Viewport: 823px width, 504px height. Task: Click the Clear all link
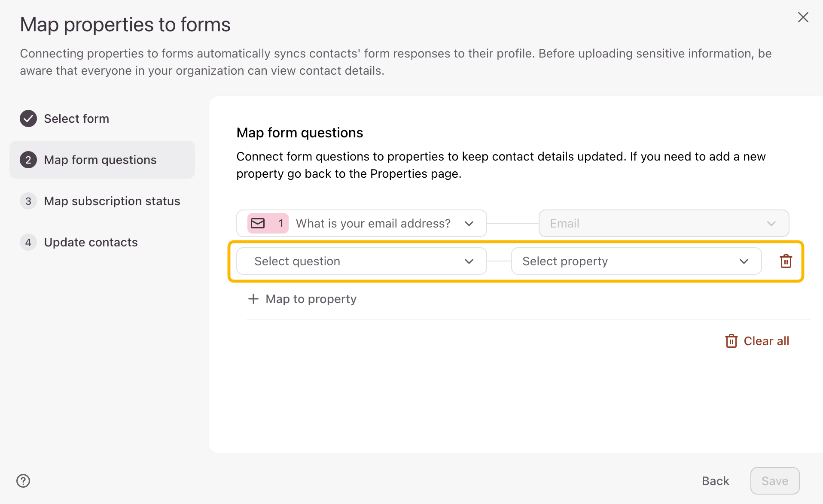point(766,341)
